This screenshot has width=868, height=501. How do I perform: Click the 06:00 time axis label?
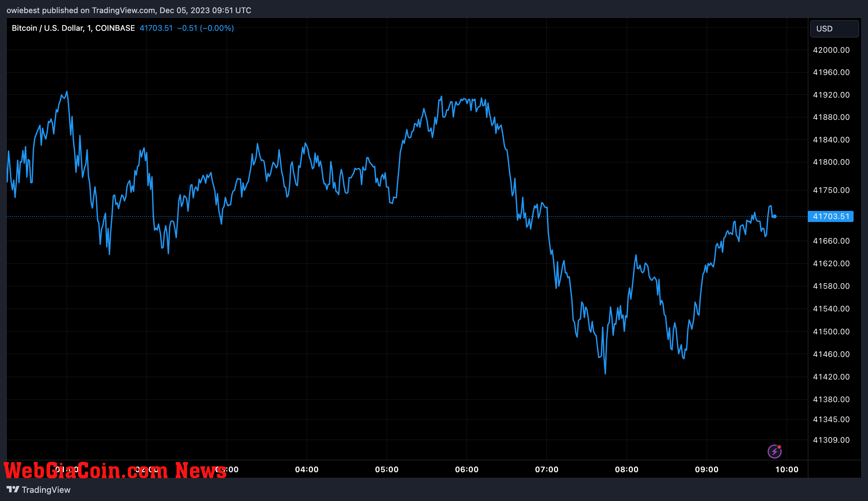[x=467, y=470]
